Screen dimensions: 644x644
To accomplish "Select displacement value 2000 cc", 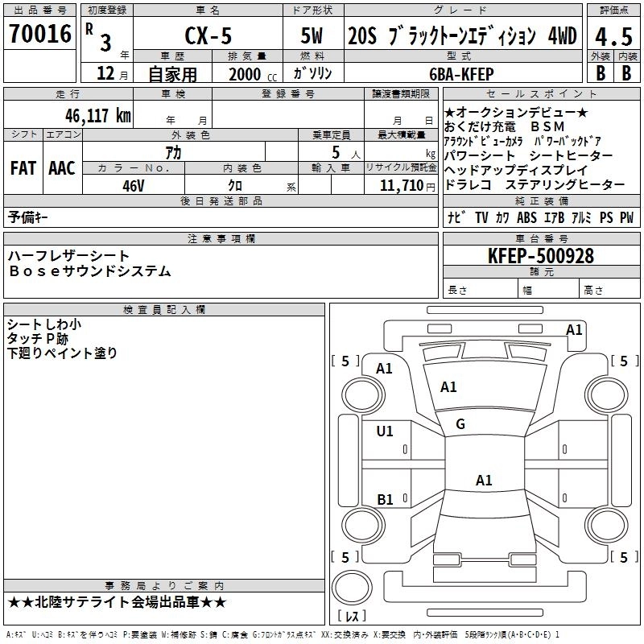I will (x=253, y=74).
